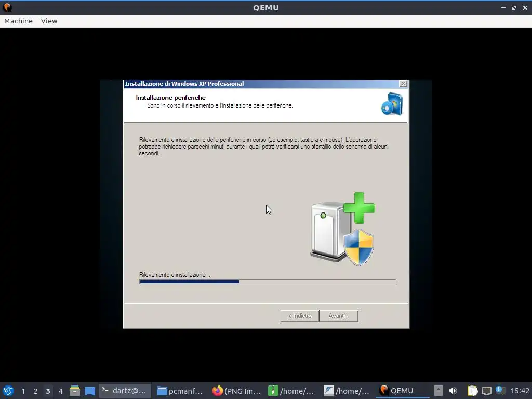Maximize the QEMU window
532x399 pixels.
coord(514,7)
